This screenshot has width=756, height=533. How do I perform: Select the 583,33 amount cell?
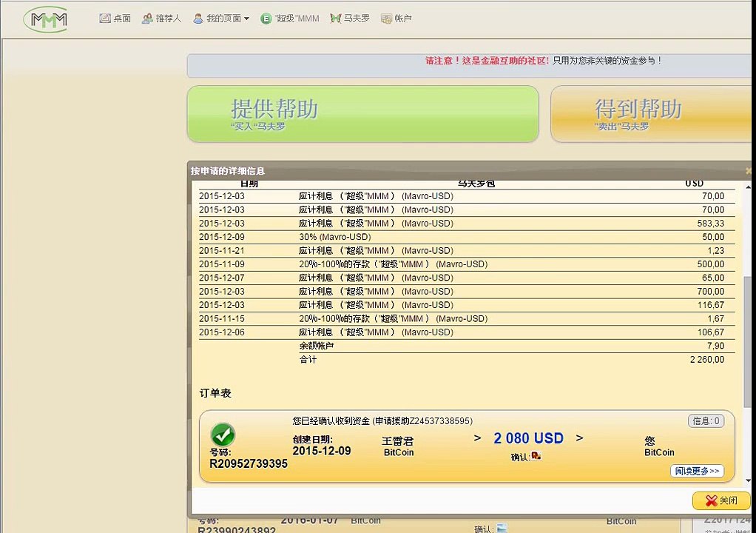(711, 224)
